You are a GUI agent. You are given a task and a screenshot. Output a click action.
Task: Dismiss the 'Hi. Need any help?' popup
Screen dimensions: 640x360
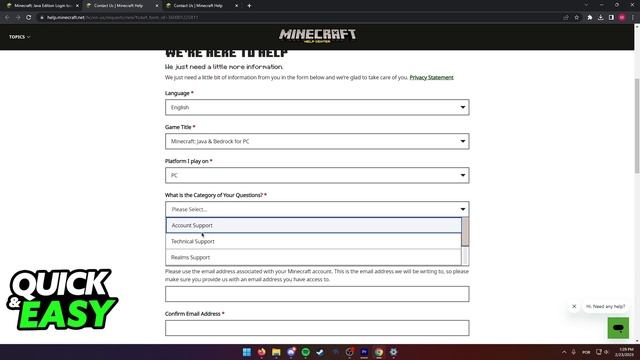[x=574, y=306]
